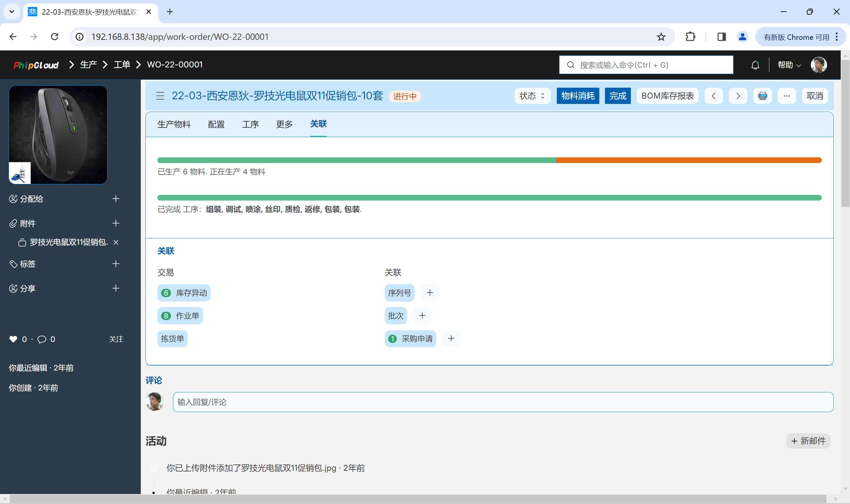Select the 关联 tab

318,124
